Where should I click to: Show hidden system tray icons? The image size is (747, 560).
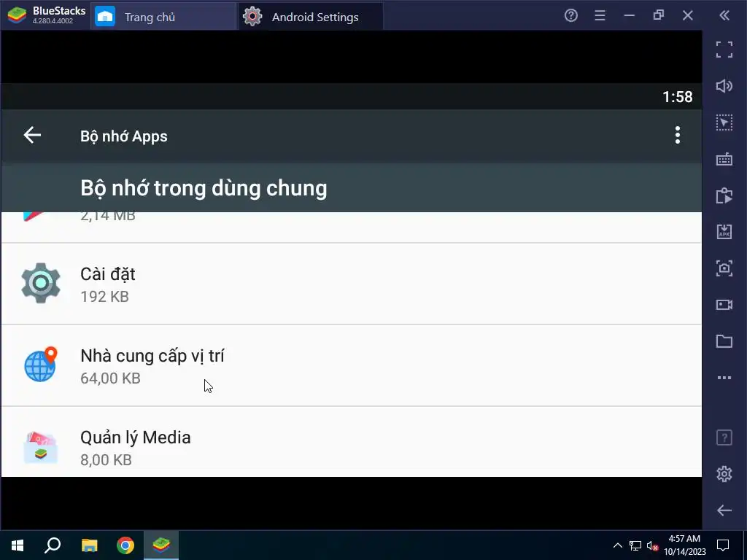tap(617, 545)
